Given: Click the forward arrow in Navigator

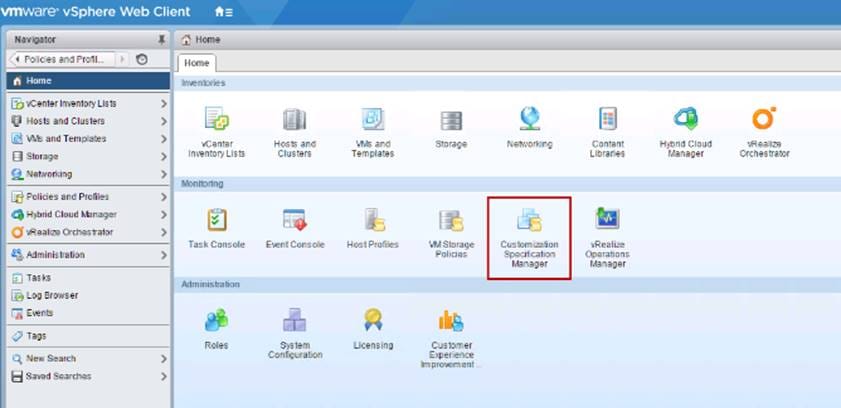Looking at the screenshot, I should [122, 60].
